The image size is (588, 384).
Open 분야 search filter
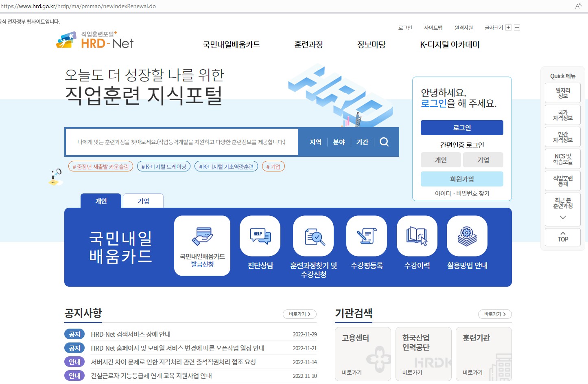point(339,142)
